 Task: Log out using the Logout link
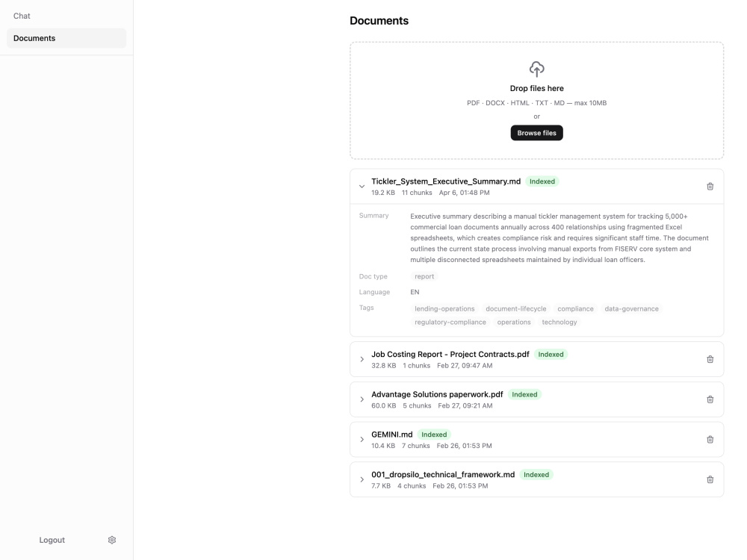(52, 540)
